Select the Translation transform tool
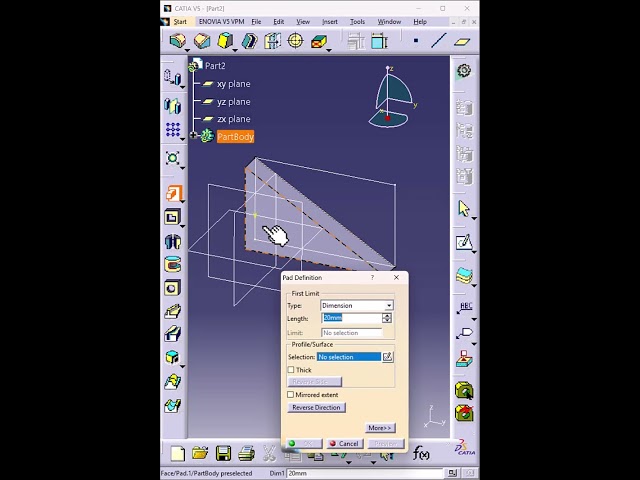 pyautogui.click(x=172, y=77)
